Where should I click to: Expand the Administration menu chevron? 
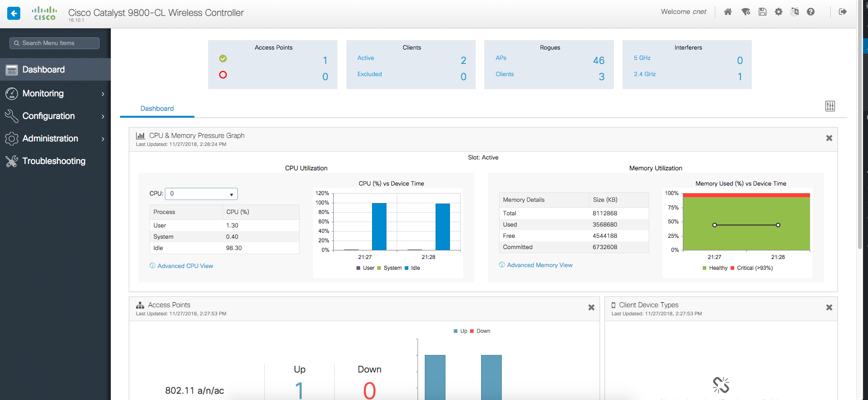click(x=103, y=139)
